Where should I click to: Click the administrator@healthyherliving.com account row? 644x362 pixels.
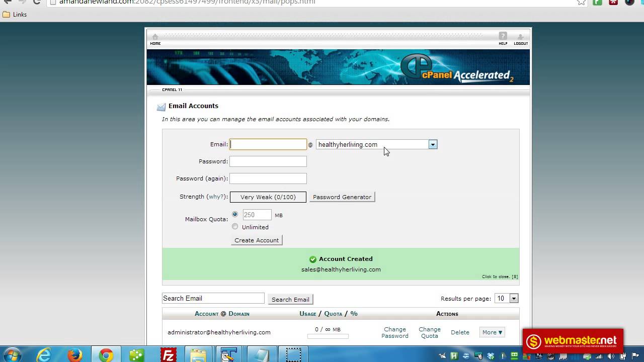point(341,332)
